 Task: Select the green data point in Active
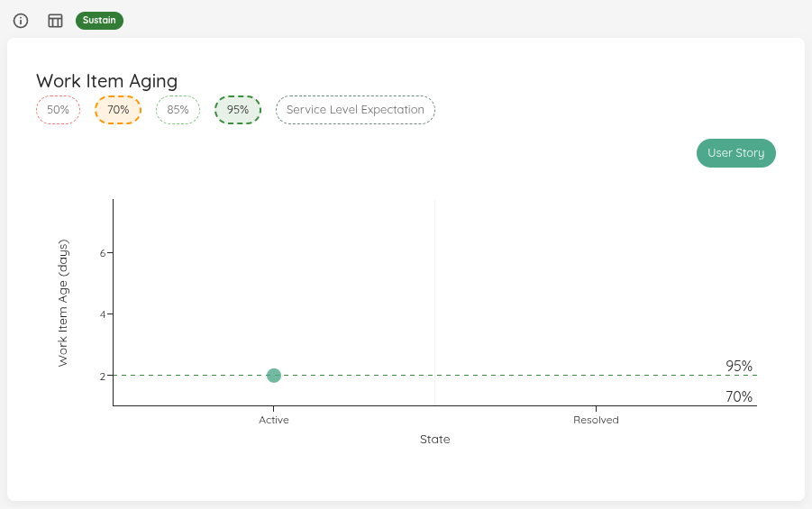274,376
